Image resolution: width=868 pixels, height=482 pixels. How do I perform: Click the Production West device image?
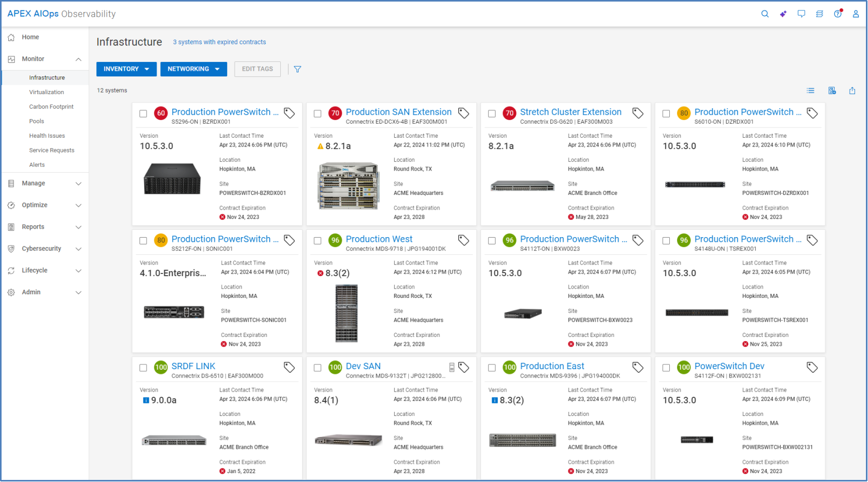pyautogui.click(x=346, y=313)
